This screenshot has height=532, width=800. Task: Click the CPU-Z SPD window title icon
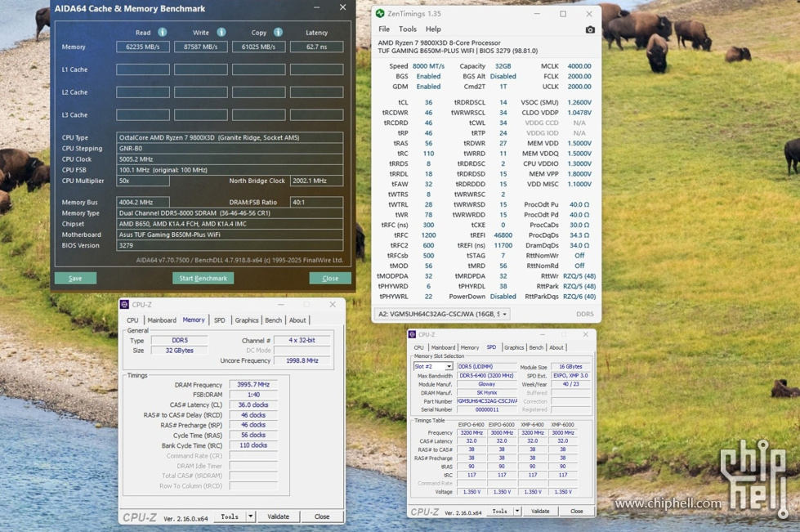[412, 334]
